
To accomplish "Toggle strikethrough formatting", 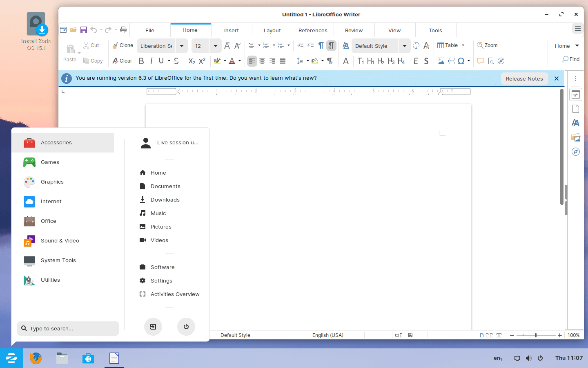I will tap(176, 61).
